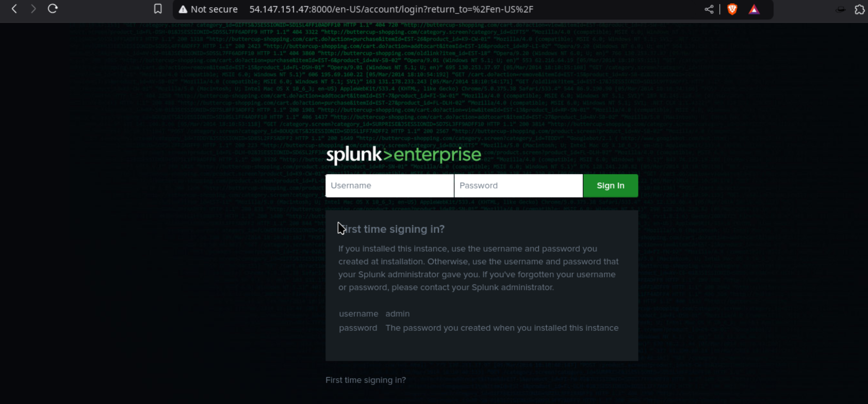Screen dimensions: 868x404
Task: Click the Not secure warning triangle
Action: tap(183, 9)
